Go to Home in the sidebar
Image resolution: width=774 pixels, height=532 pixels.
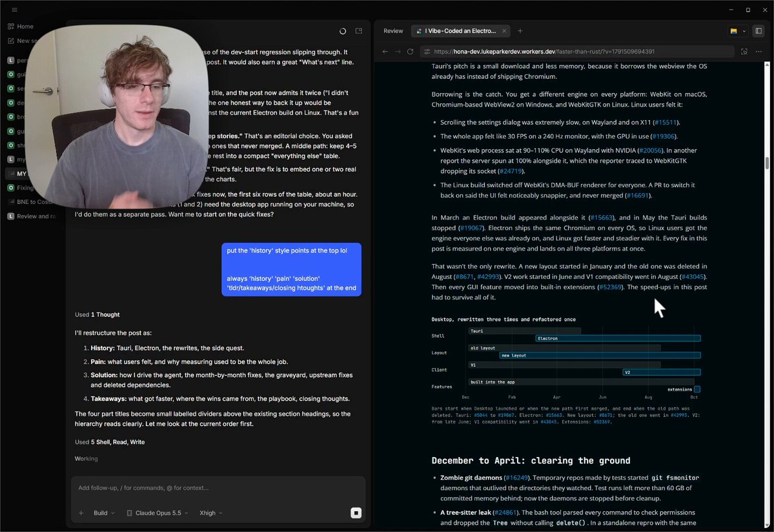(21, 26)
